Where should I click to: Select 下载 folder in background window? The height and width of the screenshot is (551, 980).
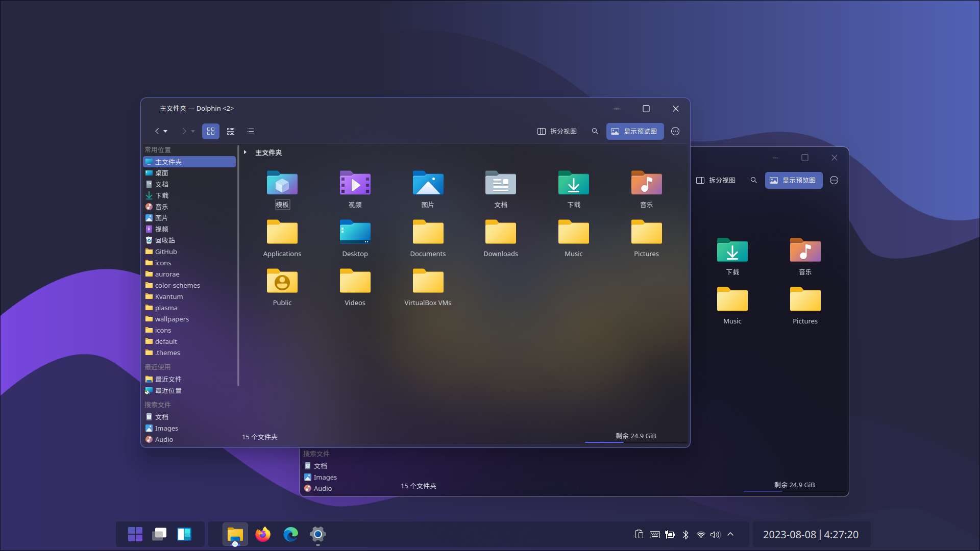tap(732, 257)
